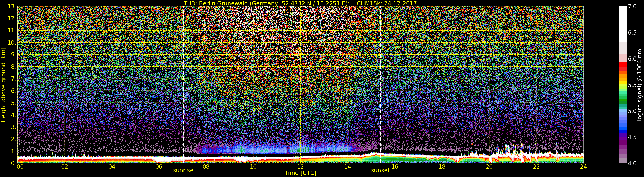
Task: Click the "Height above ground [km]" axis label
Action: [x=3, y=85]
